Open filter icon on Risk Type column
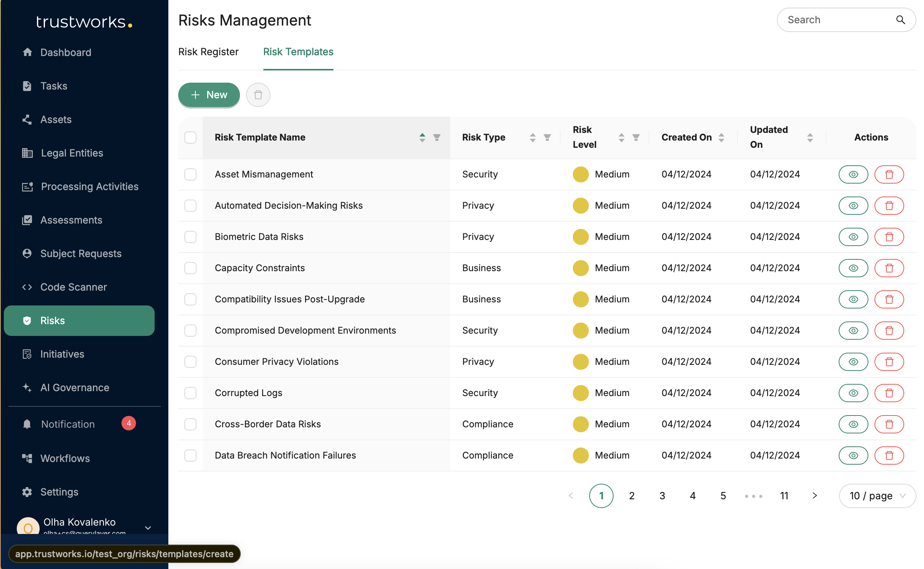This screenshot has height=569, width=924. (547, 137)
